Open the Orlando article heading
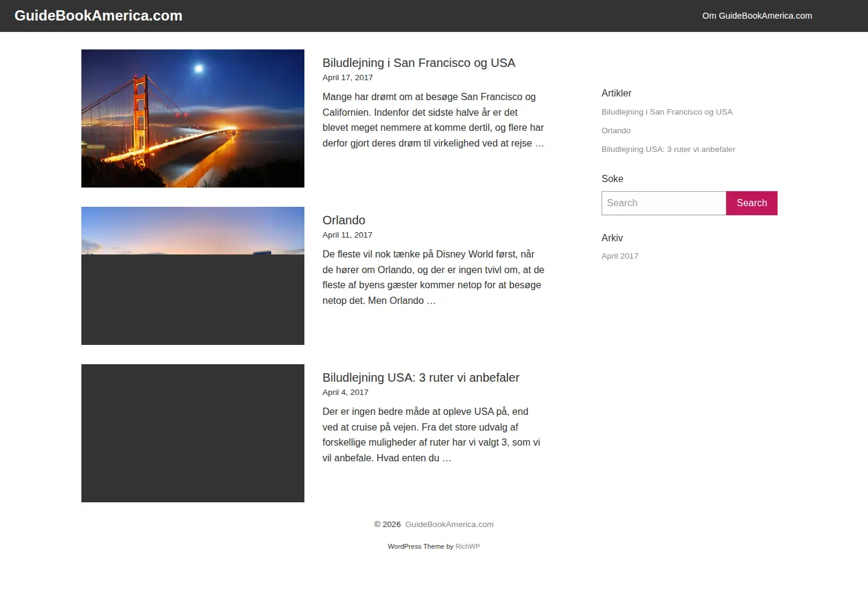This screenshot has height=603, width=868. point(344,220)
